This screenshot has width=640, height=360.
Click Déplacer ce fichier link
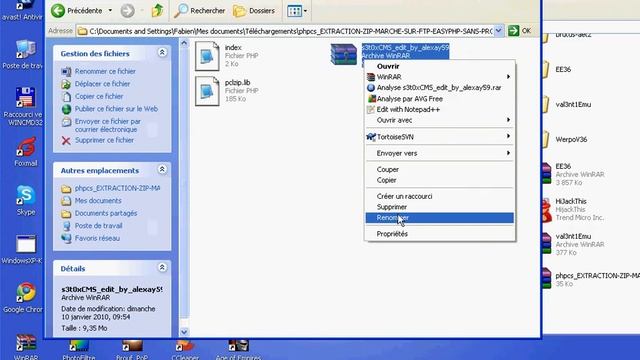(x=102, y=84)
